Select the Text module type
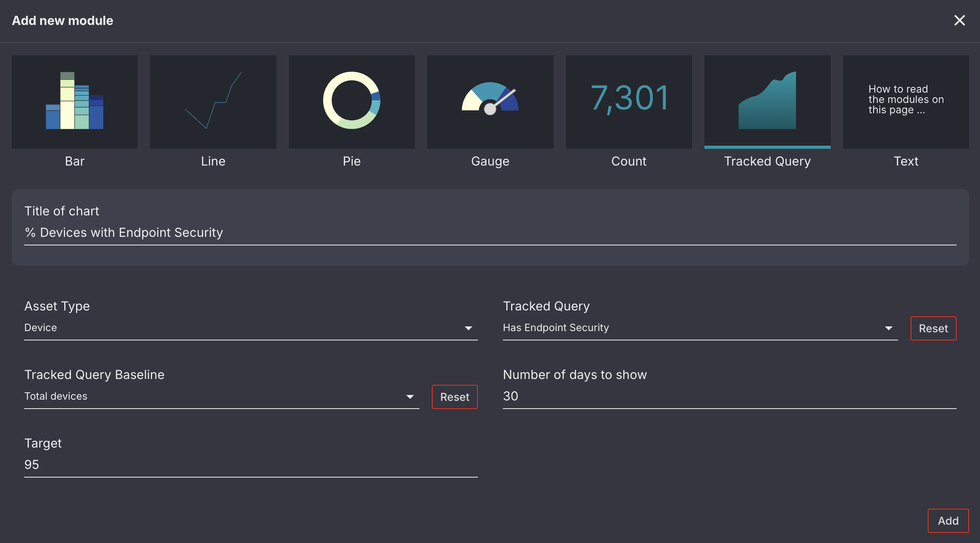The width and height of the screenshot is (980, 543). tap(906, 102)
